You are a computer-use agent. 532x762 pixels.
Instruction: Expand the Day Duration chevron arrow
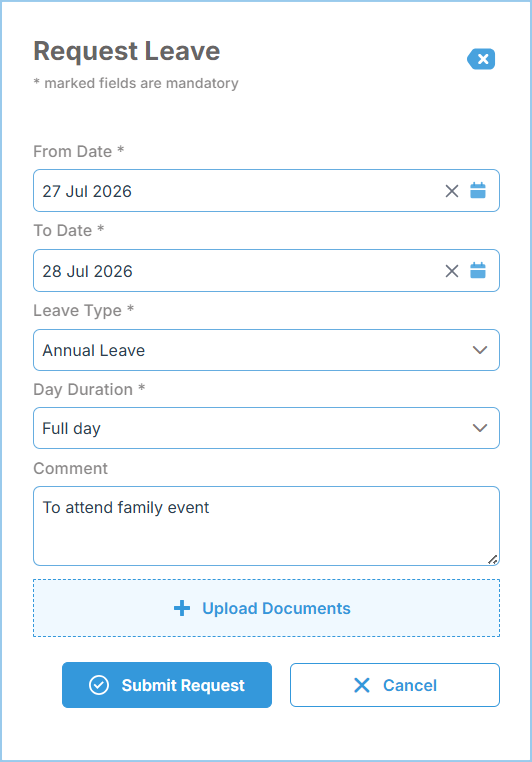pyautogui.click(x=480, y=428)
